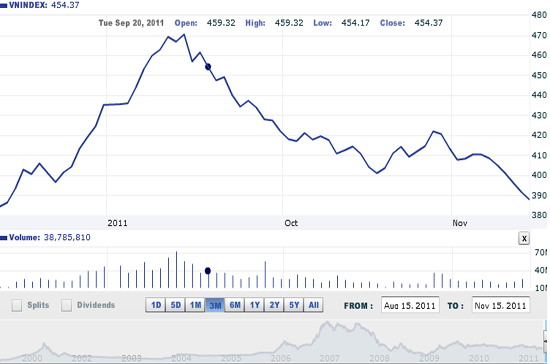Screen dimensions: 550x364
Task: Click the price chart data point marker
Action: click(208, 67)
